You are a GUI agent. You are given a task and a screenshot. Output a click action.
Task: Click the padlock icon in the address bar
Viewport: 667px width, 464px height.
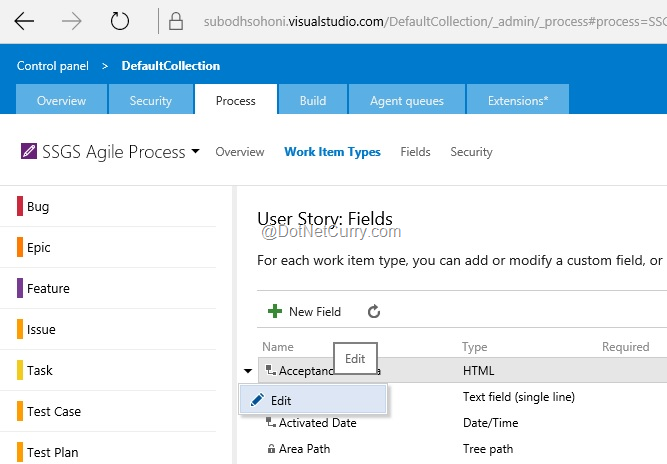176,21
